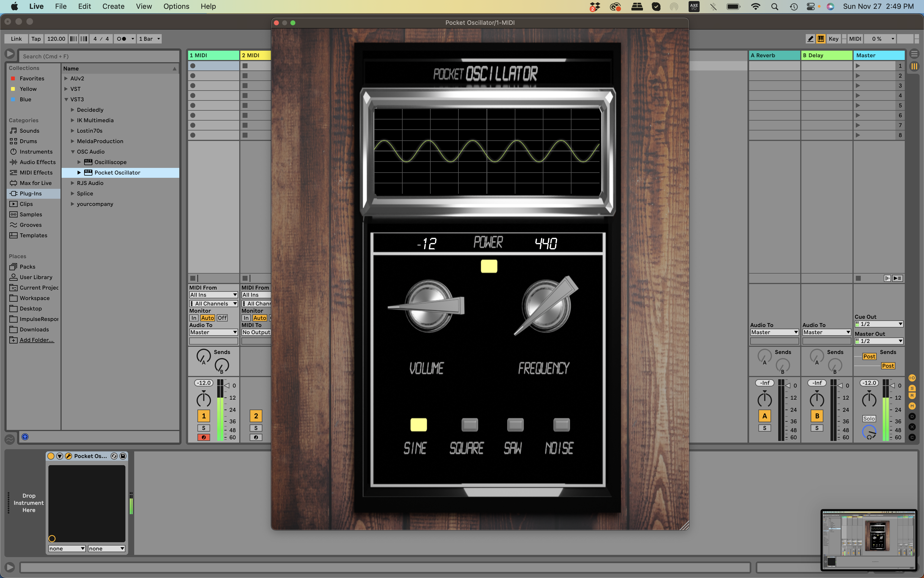Toggle Draw Mode pencil icon
924x578 pixels.
coord(811,39)
